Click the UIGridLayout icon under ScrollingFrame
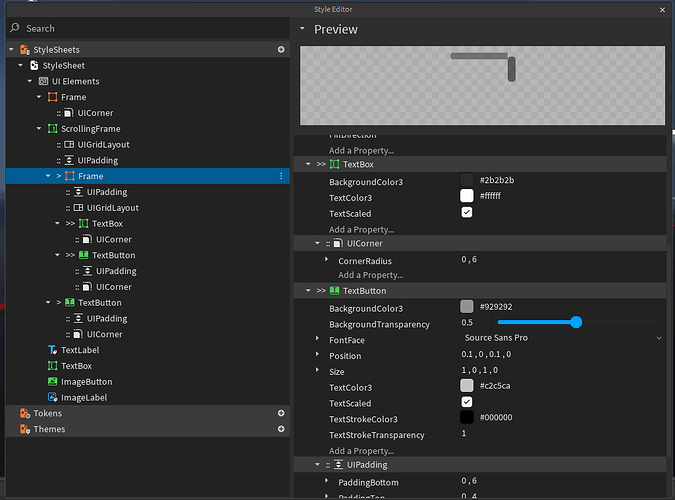Viewport: 675px width, 500px height. (x=69, y=145)
